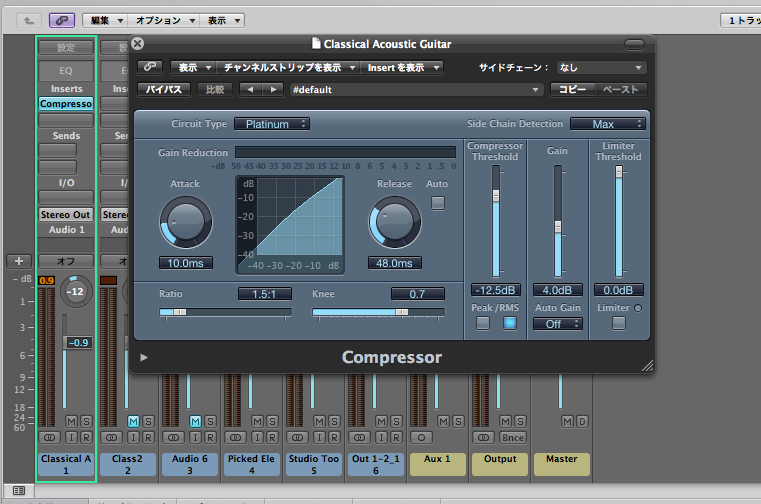Solo the Picked Ele channel
The image size is (761, 504).
point(272,421)
